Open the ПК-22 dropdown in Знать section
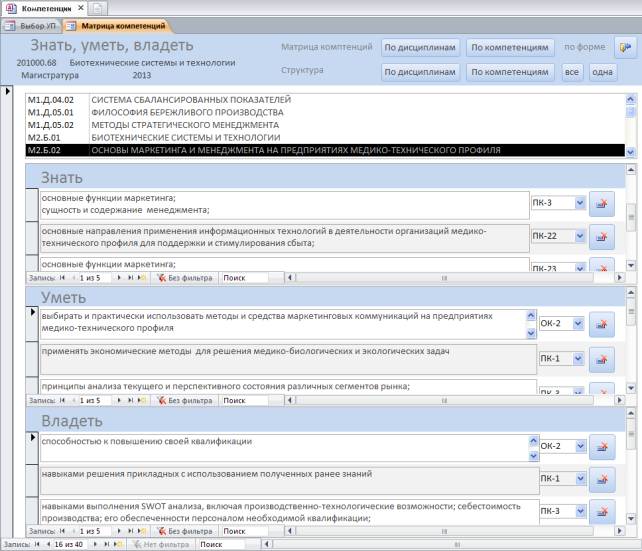The width and height of the screenshot is (642, 551). point(580,236)
